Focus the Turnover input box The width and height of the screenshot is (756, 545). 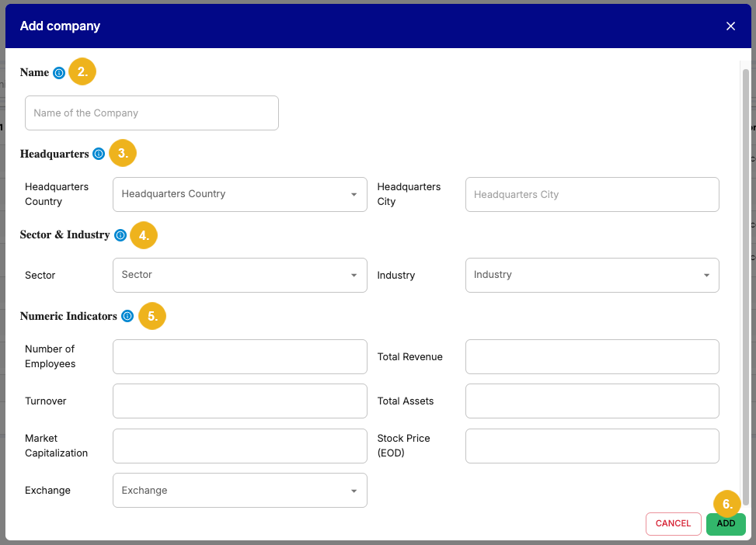pos(239,401)
